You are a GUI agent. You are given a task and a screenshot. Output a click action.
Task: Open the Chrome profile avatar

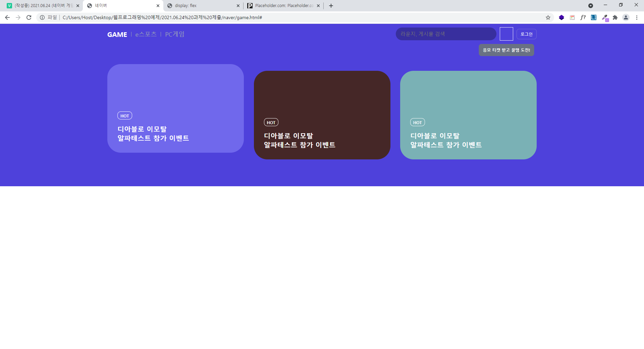626,17
